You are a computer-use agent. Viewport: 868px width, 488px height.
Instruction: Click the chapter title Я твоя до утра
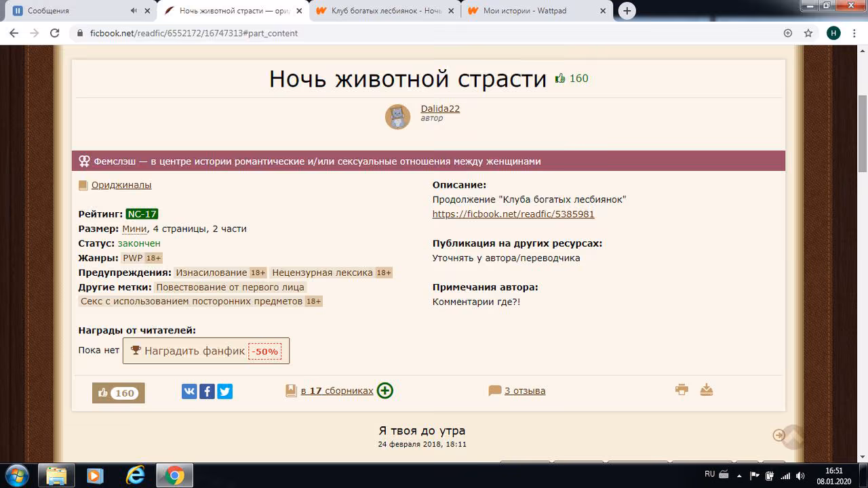coord(422,431)
